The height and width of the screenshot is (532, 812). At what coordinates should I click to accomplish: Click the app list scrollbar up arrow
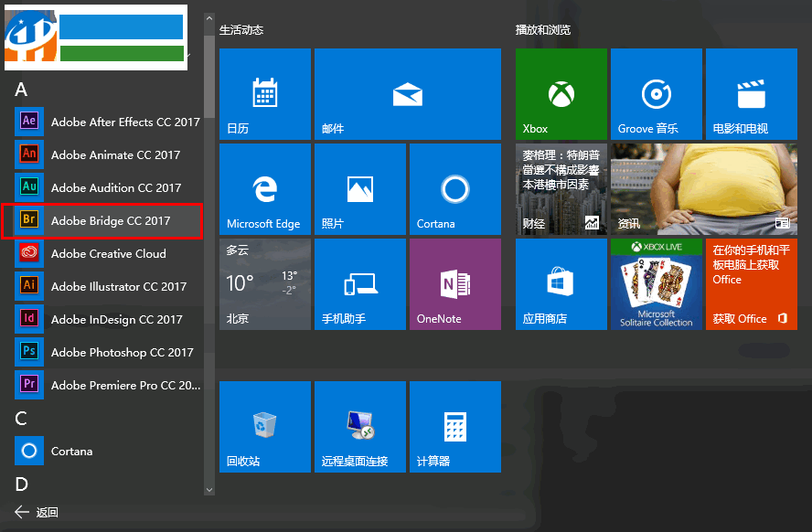pos(209,18)
